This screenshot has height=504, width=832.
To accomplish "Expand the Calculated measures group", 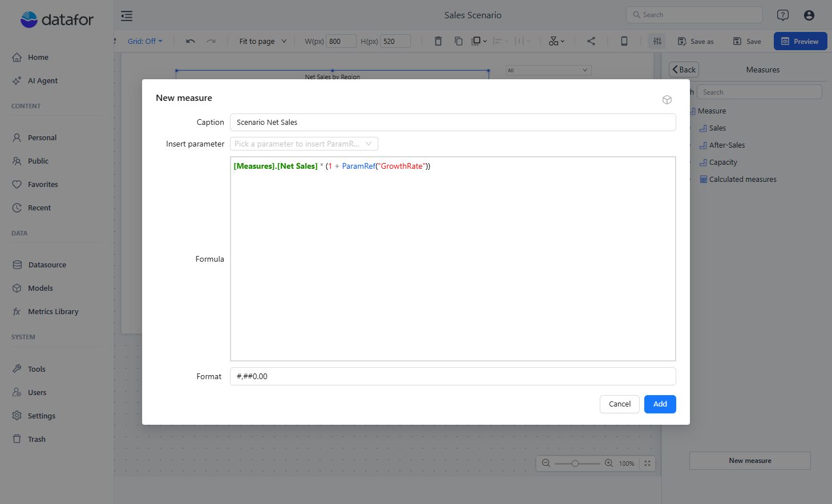I will (742, 180).
